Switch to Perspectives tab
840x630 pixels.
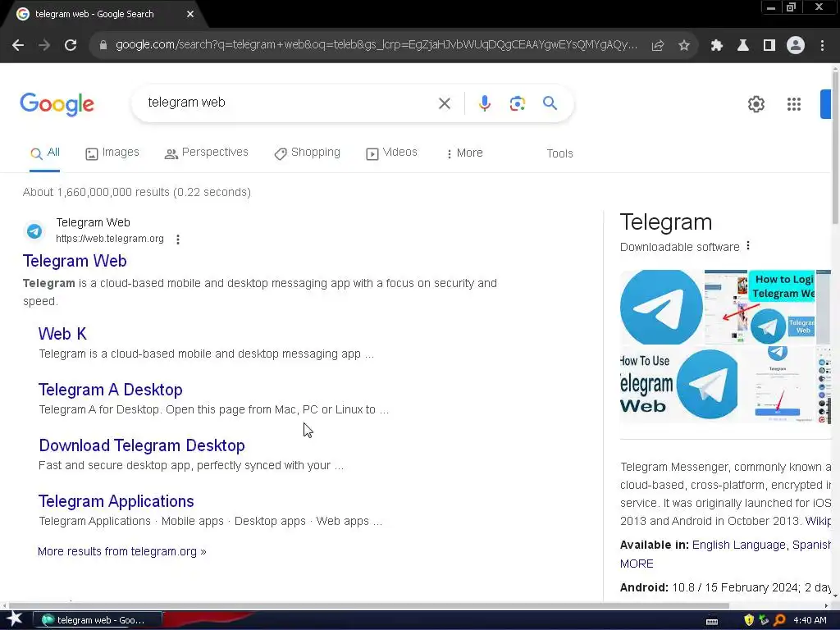(206, 153)
